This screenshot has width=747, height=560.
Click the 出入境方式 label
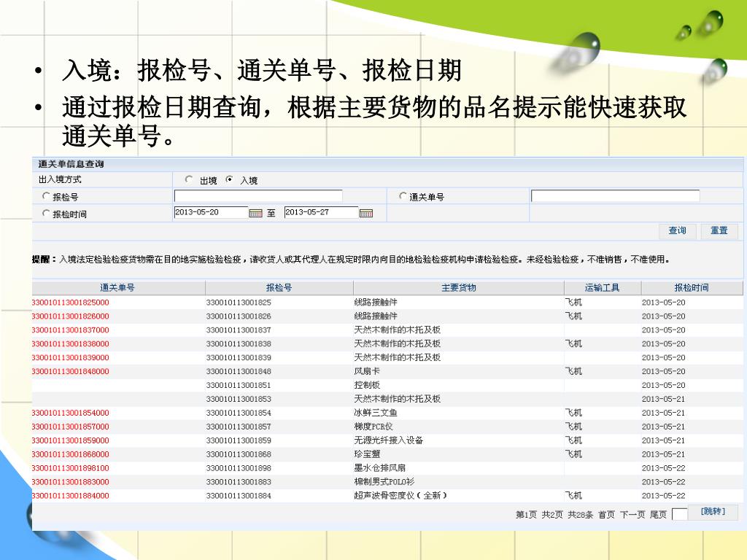coord(60,179)
